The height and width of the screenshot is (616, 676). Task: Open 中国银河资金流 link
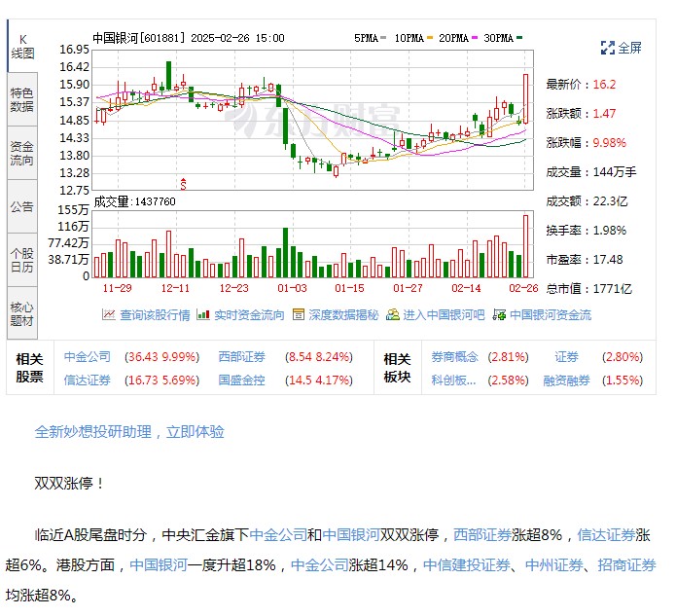click(551, 315)
